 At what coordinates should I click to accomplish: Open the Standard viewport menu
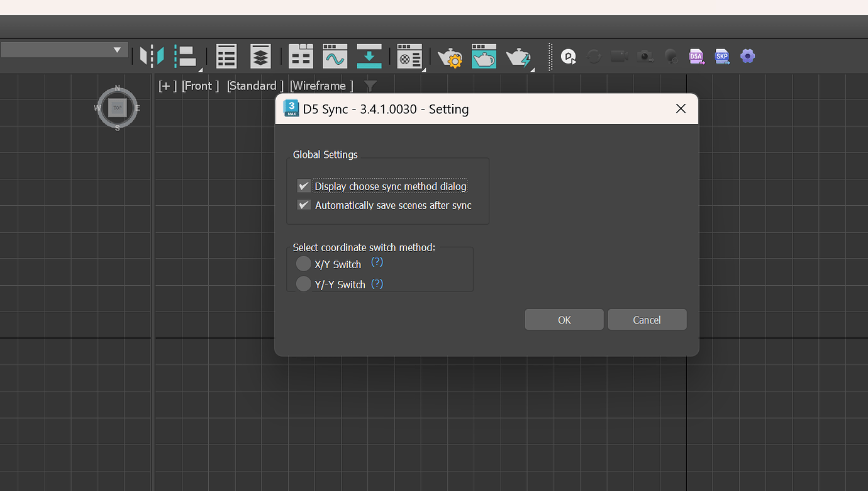(253, 86)
